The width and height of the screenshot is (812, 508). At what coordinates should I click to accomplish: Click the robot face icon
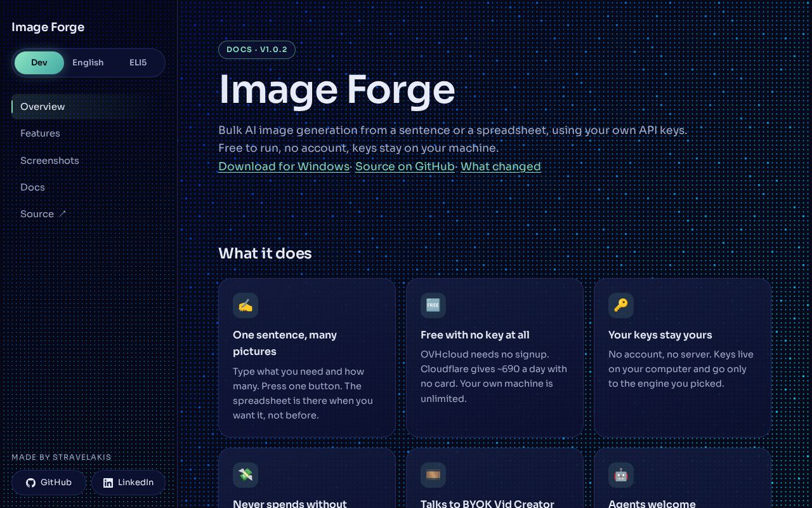(621, 475)
